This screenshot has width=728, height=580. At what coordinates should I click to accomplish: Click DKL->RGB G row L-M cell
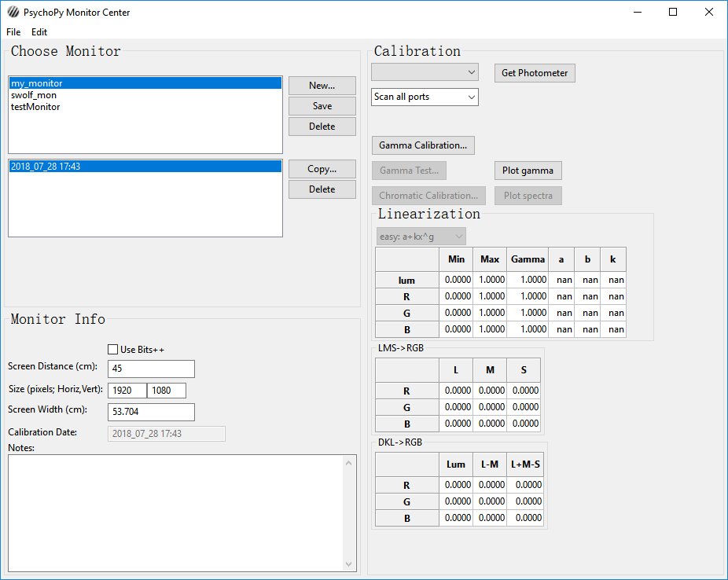(x=490, y=501)
